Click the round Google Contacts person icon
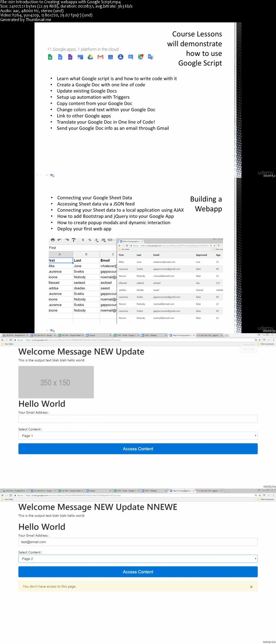 [120, 57]
